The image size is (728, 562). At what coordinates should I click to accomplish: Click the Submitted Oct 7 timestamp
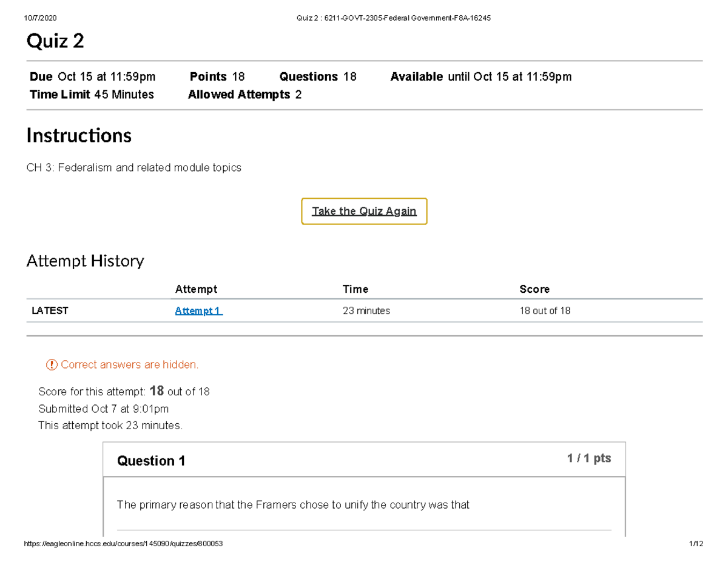point(104,409)
